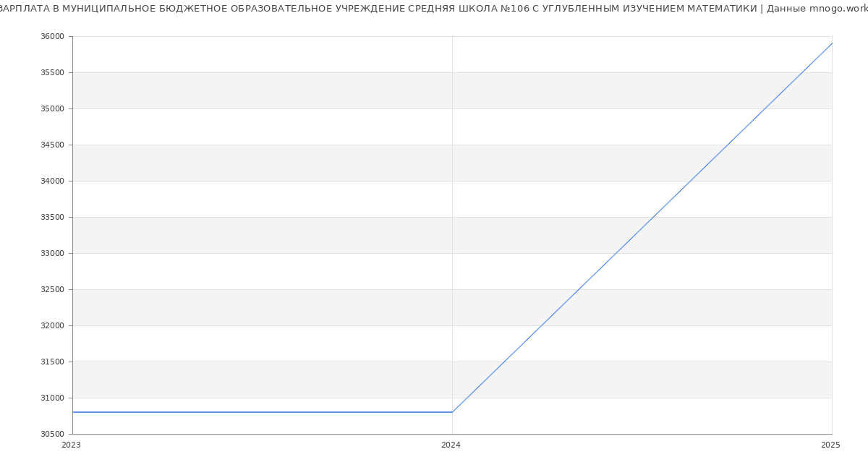Select the 30500 y-axis label
868x470 pixels.
click(x=52, y=435)
